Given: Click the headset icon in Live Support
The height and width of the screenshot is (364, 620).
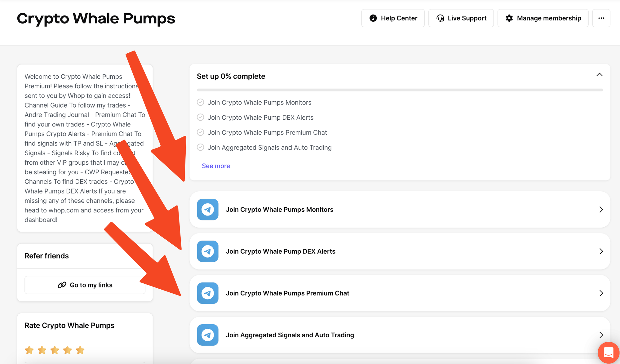Looking at the screenshot, I should [440, 18].
